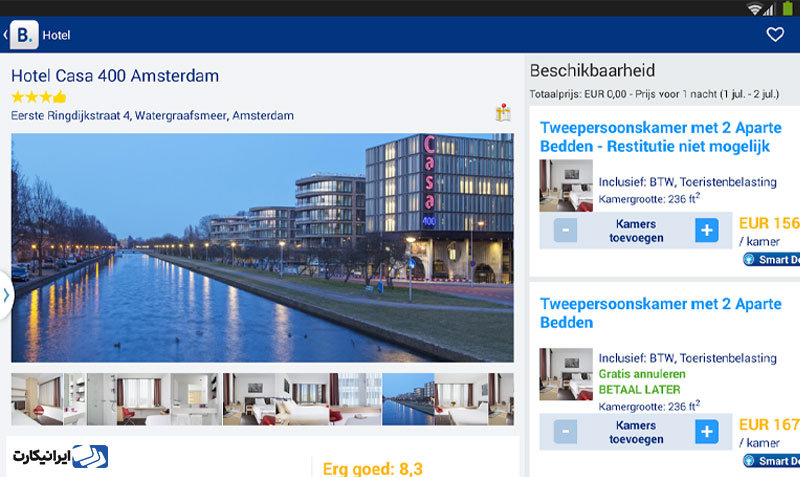Go back using the header arrow
800x477 pixels.
[x=5, y=35]
